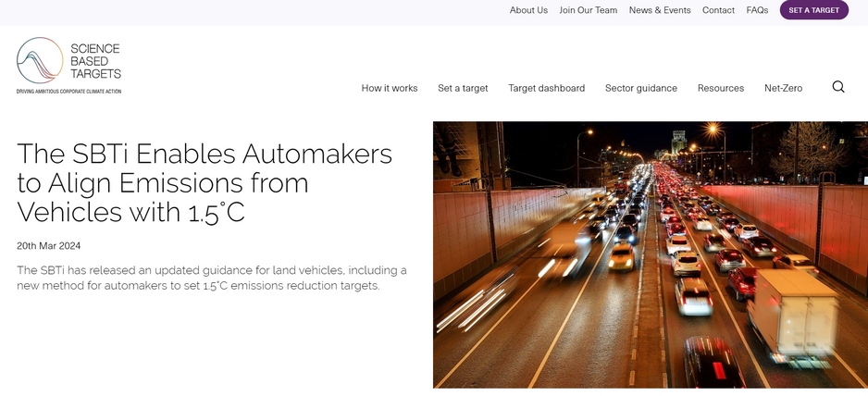This screenshot has width=868, height=396.
Task: Click the article summary about land vehicles guidance
Action: point(212,278)
